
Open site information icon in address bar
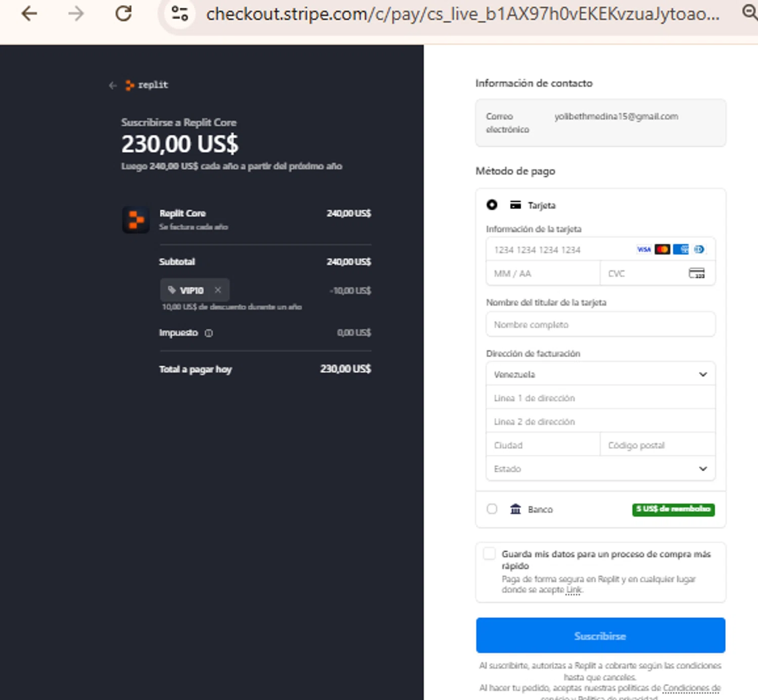179,14
